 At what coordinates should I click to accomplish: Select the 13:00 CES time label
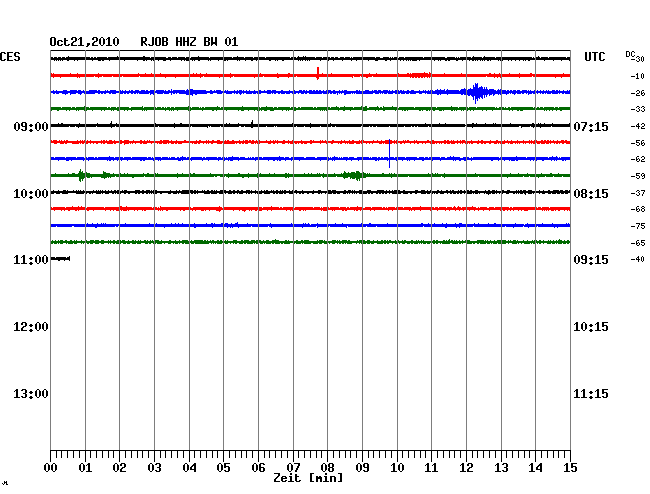(x=31, y=393)
